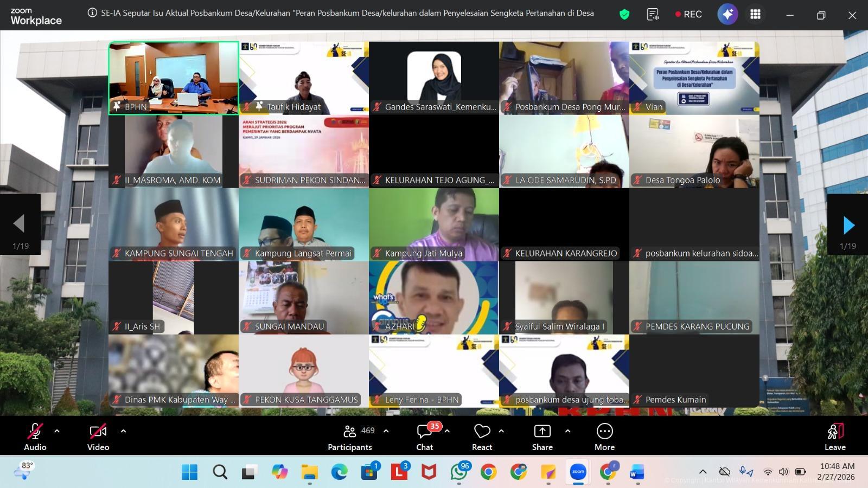
Task: Open the Zoom apps grid view icon
Action: coord(755,15)
